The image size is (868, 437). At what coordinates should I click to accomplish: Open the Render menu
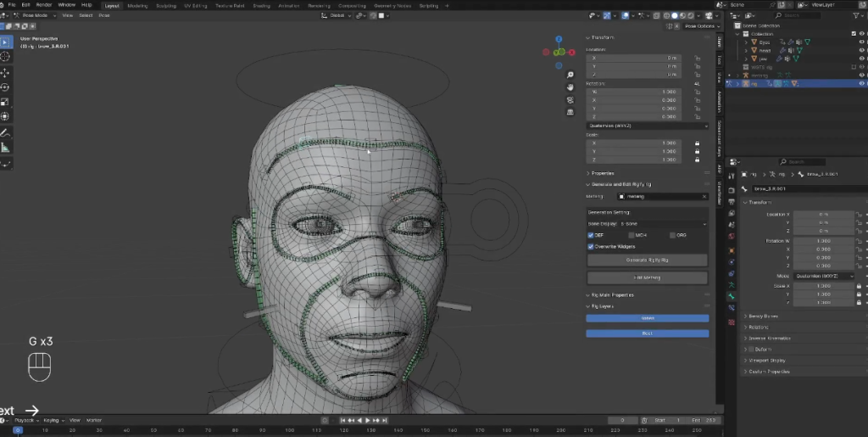43,5
